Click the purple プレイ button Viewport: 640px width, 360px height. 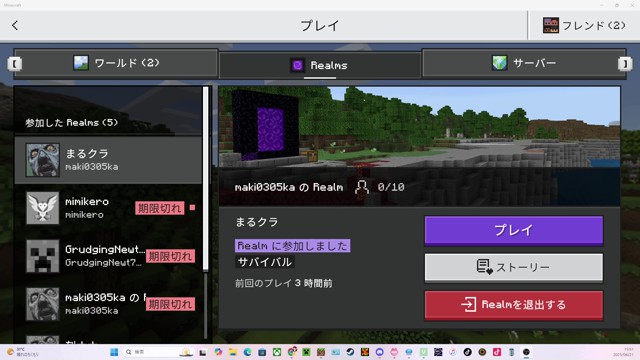pyautogui.click(x=513, y=231)
